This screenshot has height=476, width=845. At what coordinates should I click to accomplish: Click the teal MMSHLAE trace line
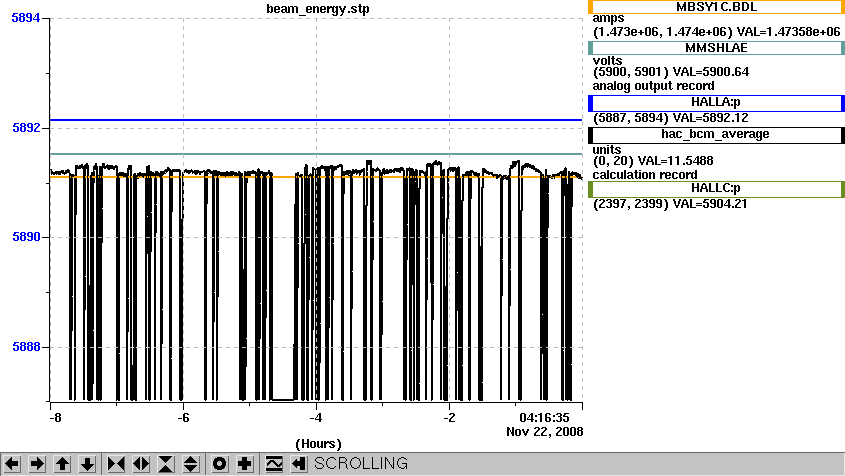pos(316,154)
